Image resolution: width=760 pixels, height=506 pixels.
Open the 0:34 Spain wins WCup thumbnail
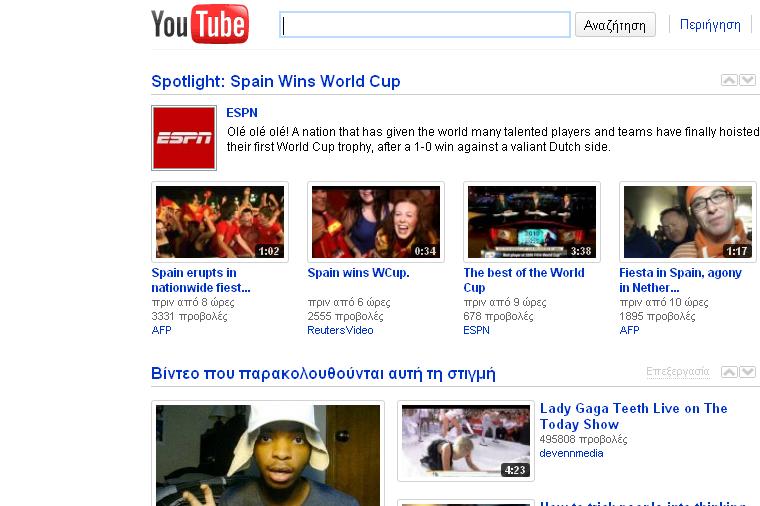pos(376,222)
